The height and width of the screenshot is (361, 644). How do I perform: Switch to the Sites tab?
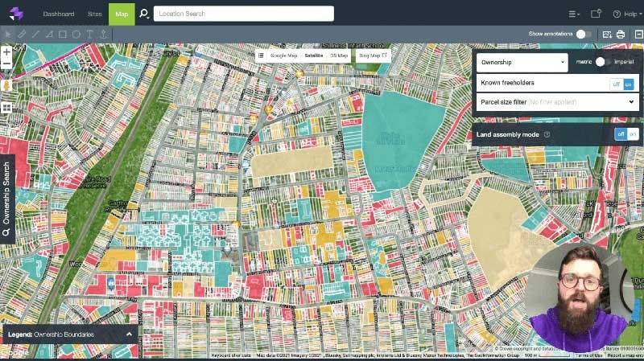pos(94,14)
